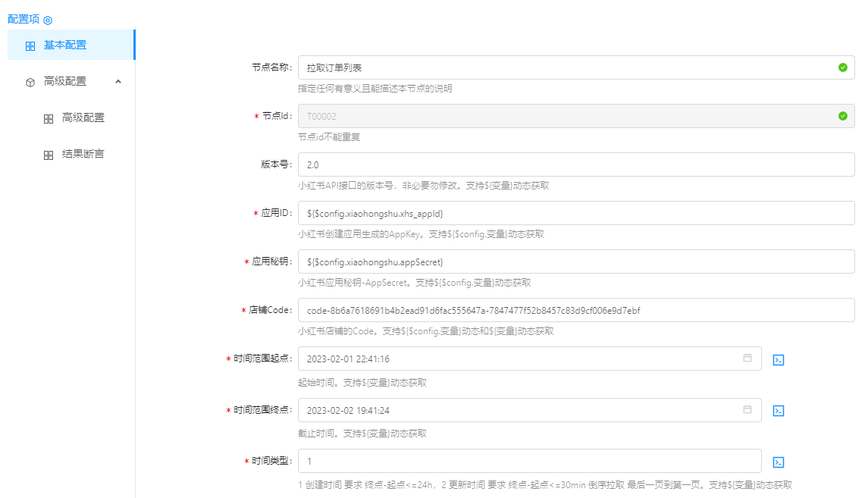Click the 店铺Code input field
This screenshot has width=868, height=498.
(x=576, y=310)
